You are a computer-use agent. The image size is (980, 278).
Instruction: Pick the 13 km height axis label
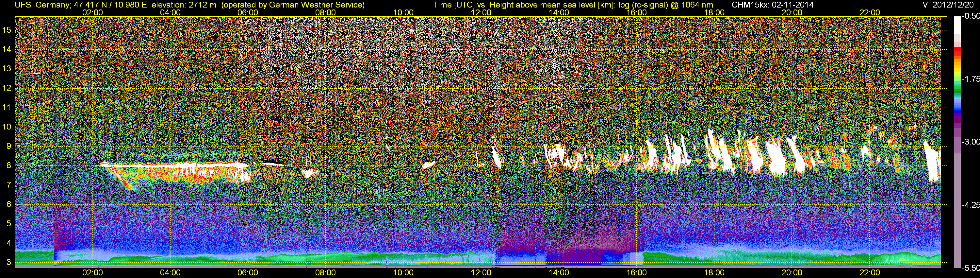(8, 69)
